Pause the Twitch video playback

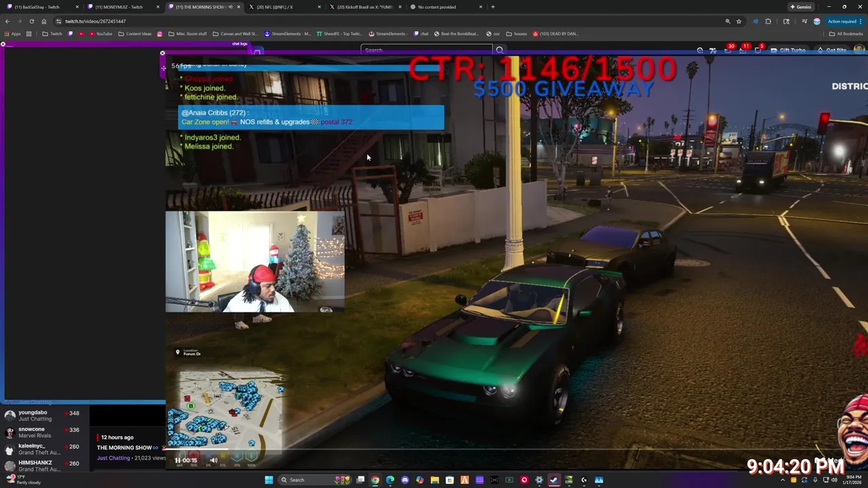click(178, 460)
